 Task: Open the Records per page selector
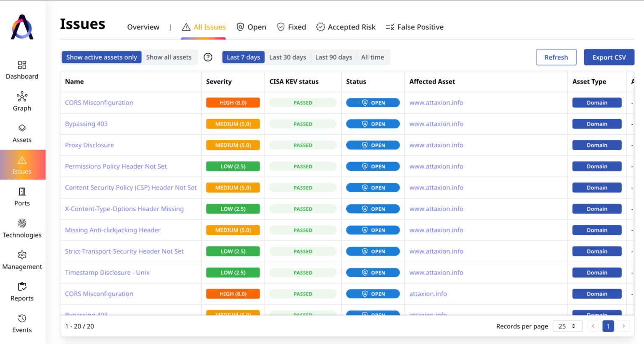[567, 326]
